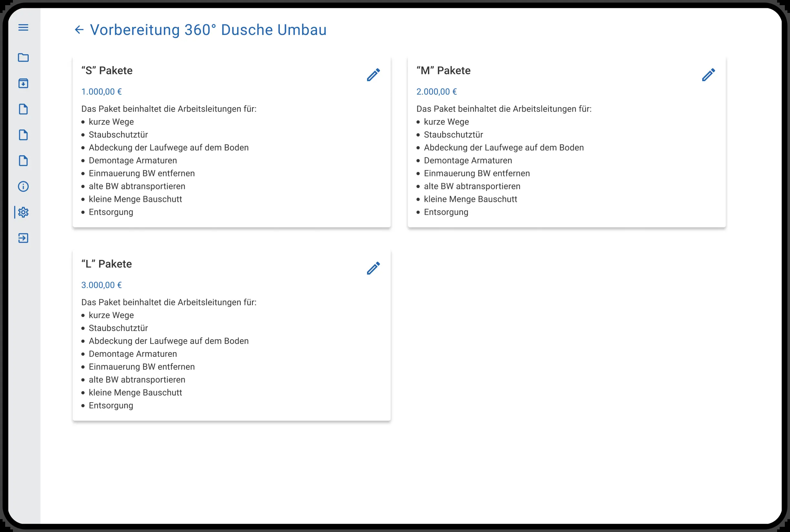The width and height of the screenshot is (790, 532).
Task: Select the third document icon in sidebar
Action: [x=23, y=161]
